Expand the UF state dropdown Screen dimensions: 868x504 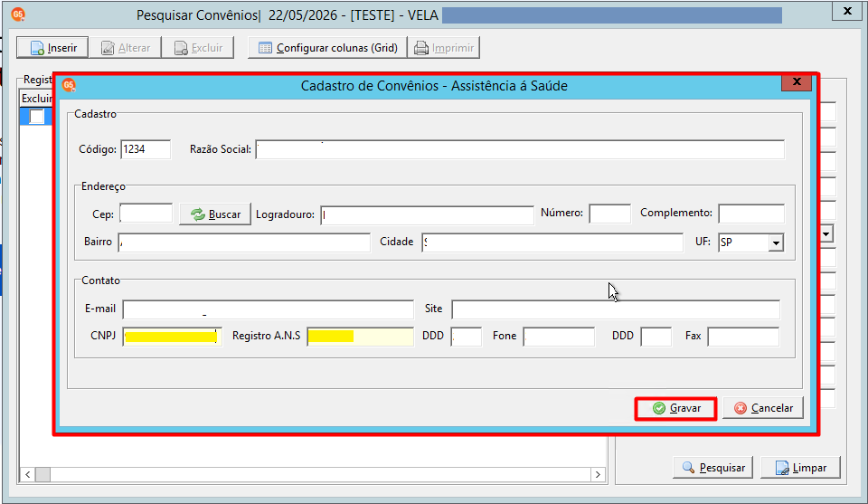click(x=776, y=242)
